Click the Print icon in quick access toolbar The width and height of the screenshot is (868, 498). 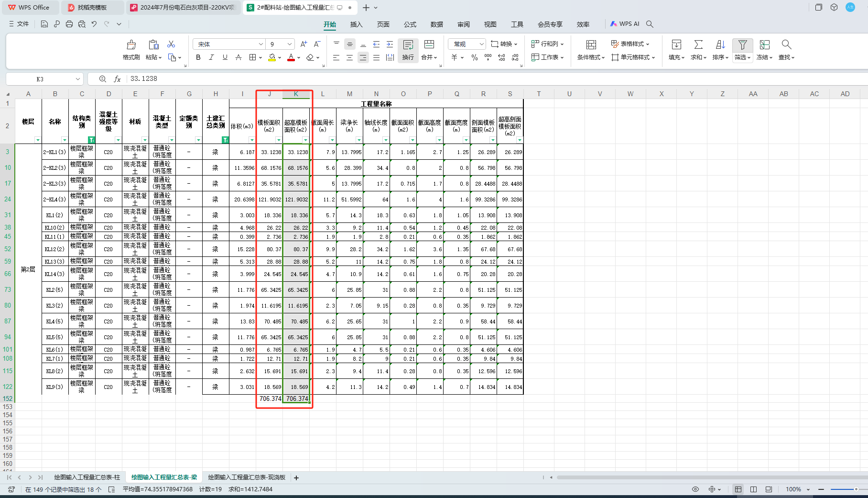tap(69, 24)
